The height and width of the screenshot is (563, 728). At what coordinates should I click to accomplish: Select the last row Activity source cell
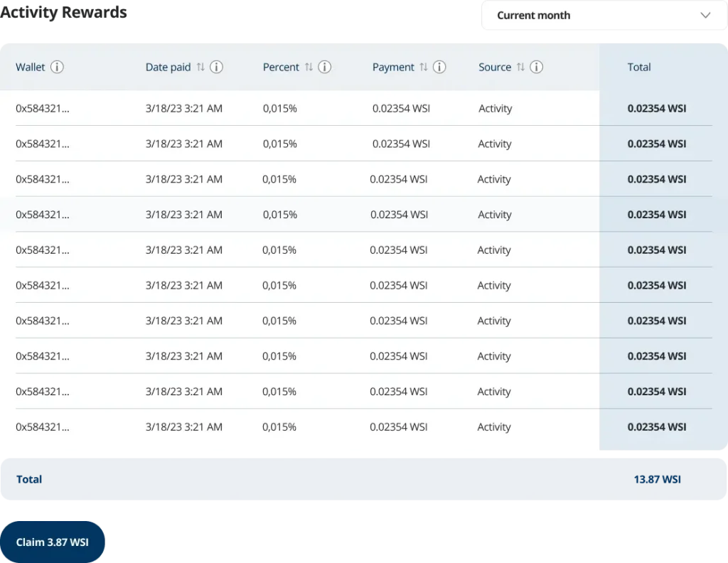pyautogui.click(x=494, y=427)
